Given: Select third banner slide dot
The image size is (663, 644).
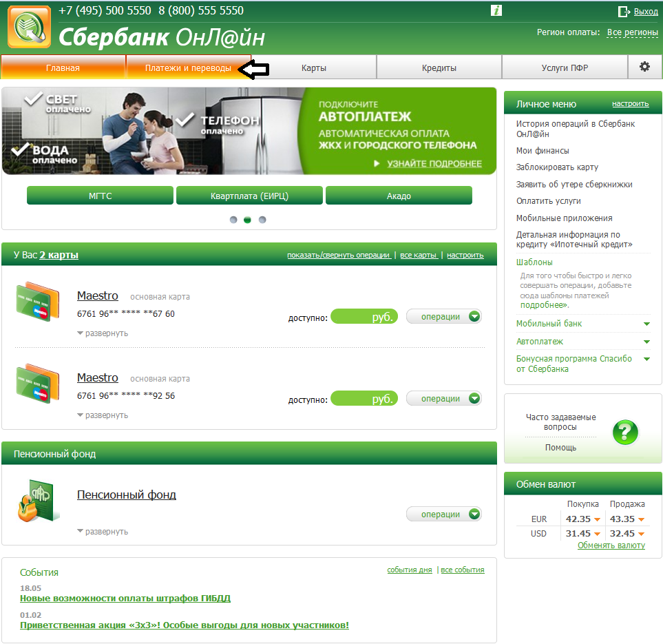Looking at the screenshot, I should coord(262,220).
